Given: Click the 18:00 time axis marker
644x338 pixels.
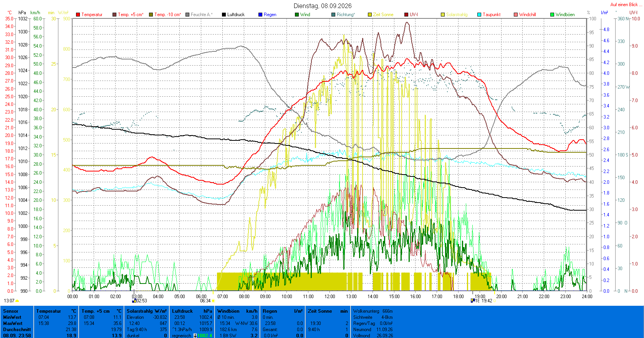Looking at the screenshot, I should point(458,296).
